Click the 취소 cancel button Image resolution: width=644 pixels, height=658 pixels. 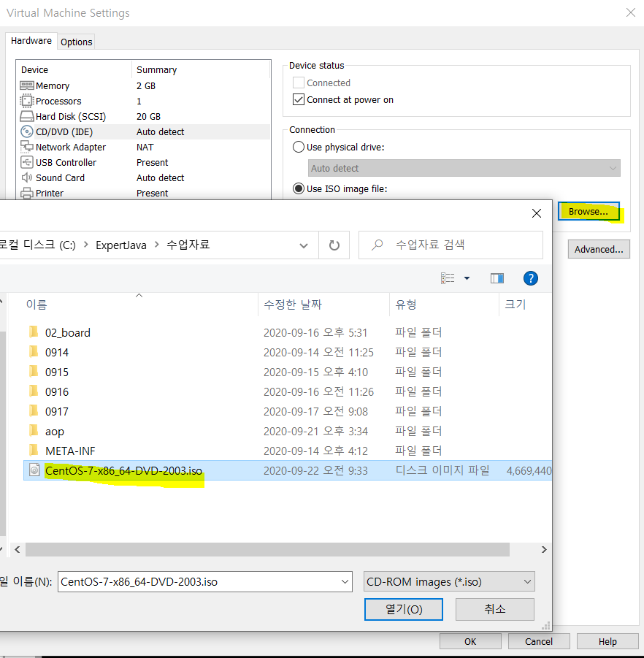click(494, 609)
